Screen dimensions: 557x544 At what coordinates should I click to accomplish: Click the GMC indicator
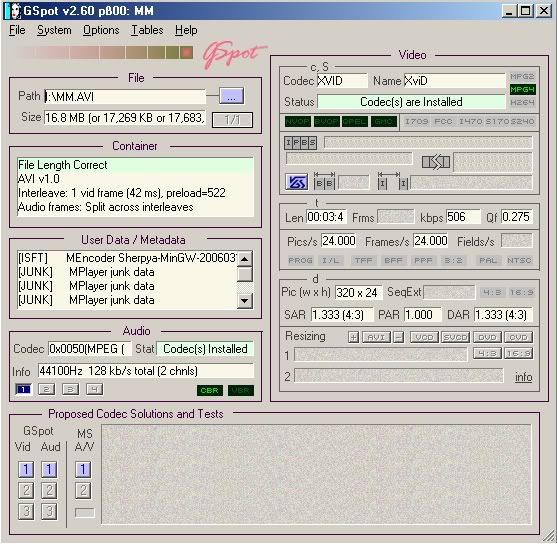pyautogui.click(x=384, y=122)
